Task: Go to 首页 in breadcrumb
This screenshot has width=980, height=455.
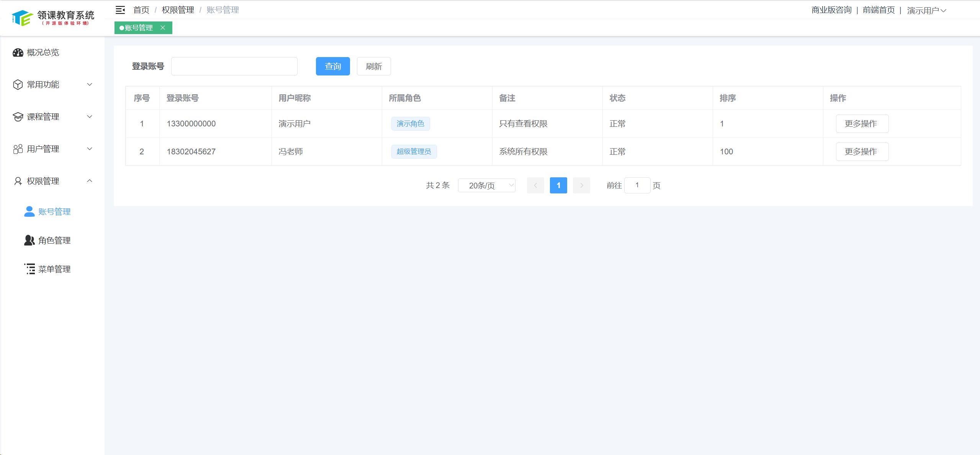Action: [141, 10]
